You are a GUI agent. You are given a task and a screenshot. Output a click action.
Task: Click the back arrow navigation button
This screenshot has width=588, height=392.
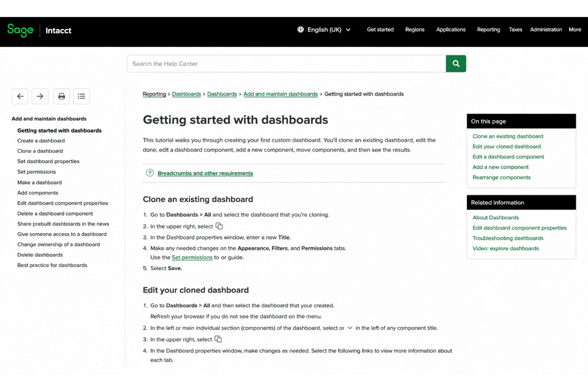click(x=20, y=96)
